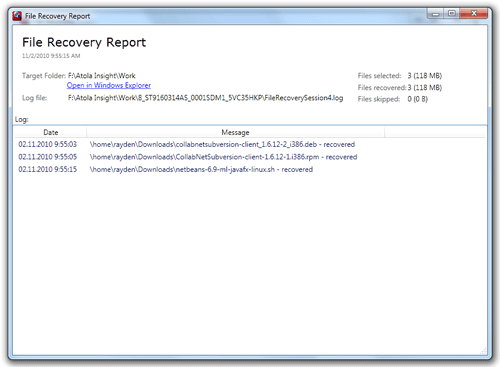Close the File Recovery Report window

click(474, 14)
